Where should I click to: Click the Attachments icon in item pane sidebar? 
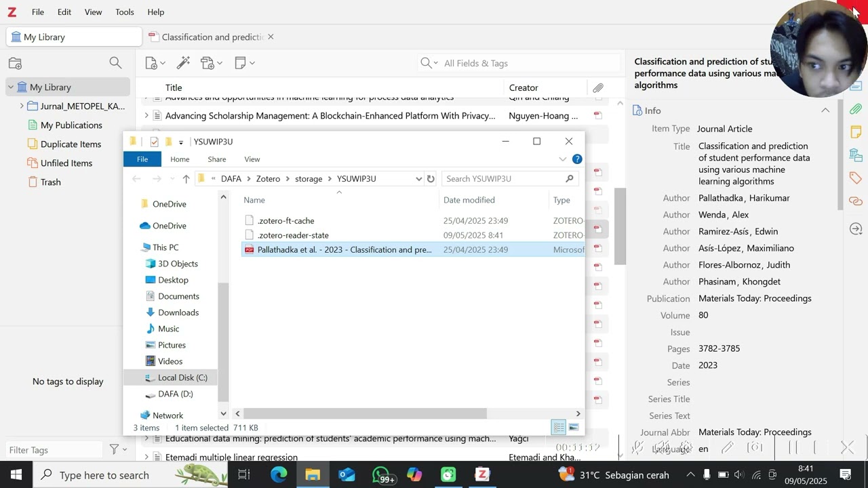point(856,109)
